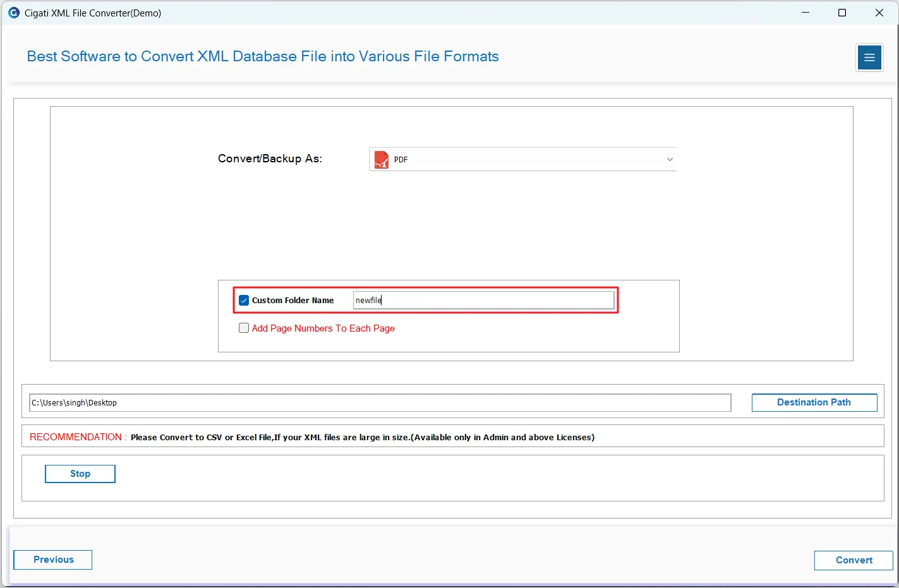Stop the current operation

click(x=80, y=474)
